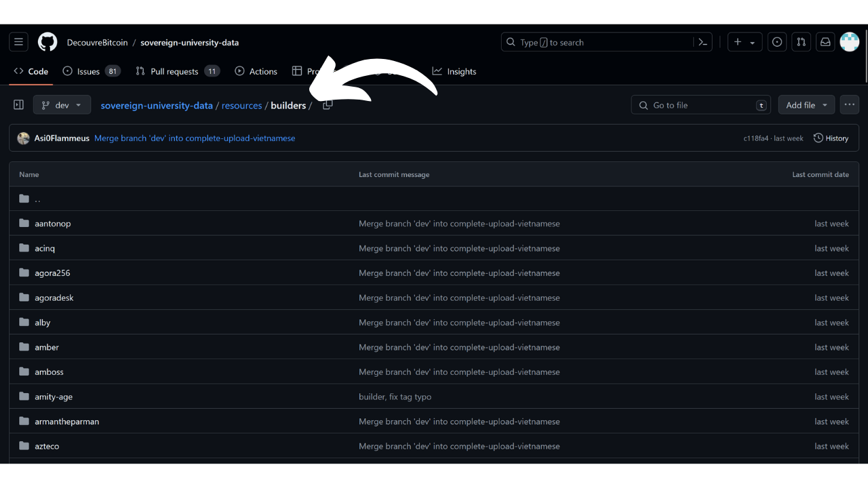
Task: Open the issues shortcut icon in header
Action: tap(777, 42)
